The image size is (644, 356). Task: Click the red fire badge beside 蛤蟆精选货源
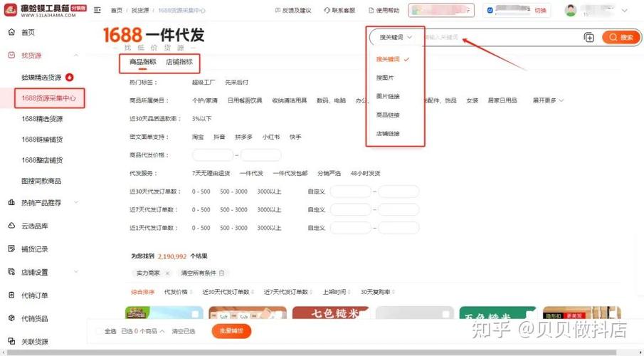click(70, 77)
